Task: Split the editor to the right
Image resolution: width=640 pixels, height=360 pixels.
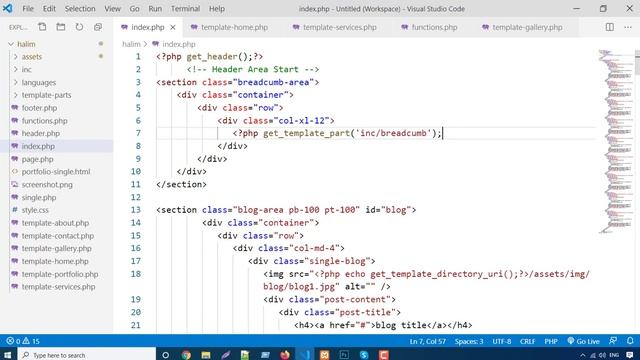Action: point(609,27)
